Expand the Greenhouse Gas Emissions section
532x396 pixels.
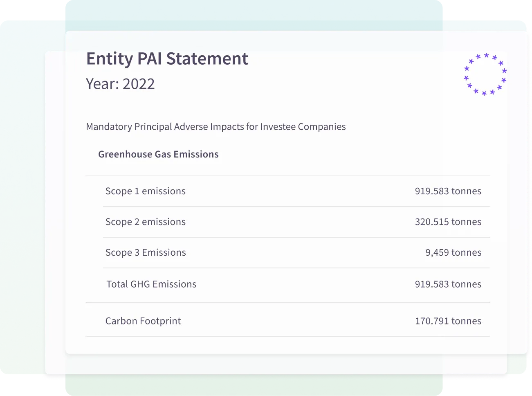pyautogui.click(x=158, y=154)
